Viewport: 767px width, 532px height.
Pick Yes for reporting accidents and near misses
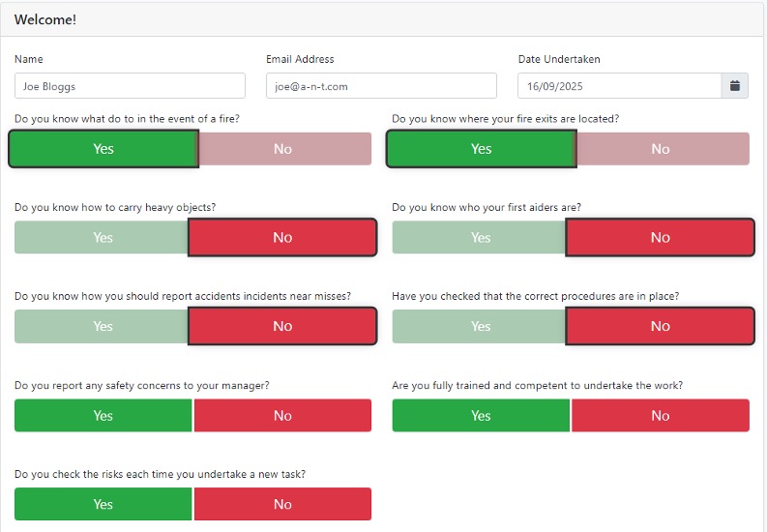pos(103,327)
